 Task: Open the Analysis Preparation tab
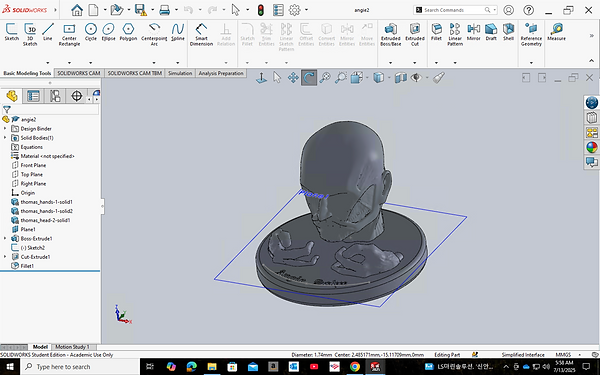click(x=221, y=73)
